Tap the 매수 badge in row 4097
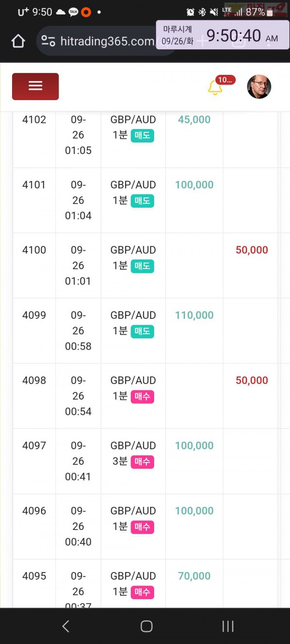Viewport: 290px width, 644px height. [x=143, y=462]
